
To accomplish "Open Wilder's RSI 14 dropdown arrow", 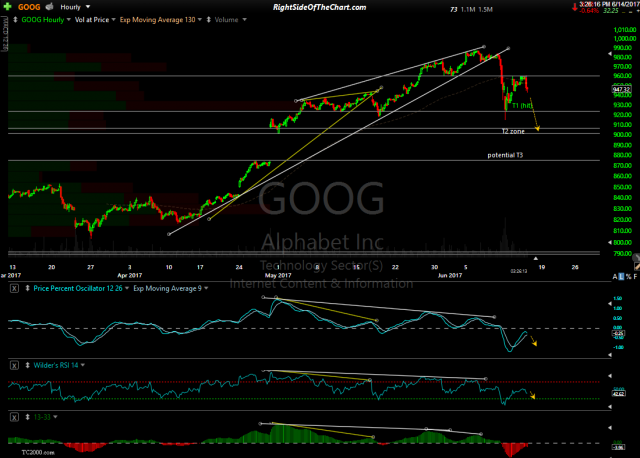I will tap(83, 365).
